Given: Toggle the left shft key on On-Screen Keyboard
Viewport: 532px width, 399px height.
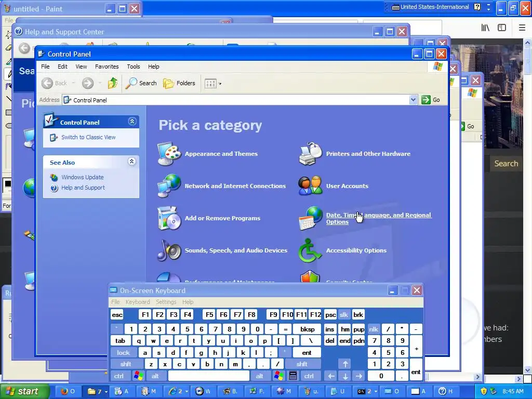Looking at the screenshot, I should tap(126, 364).
